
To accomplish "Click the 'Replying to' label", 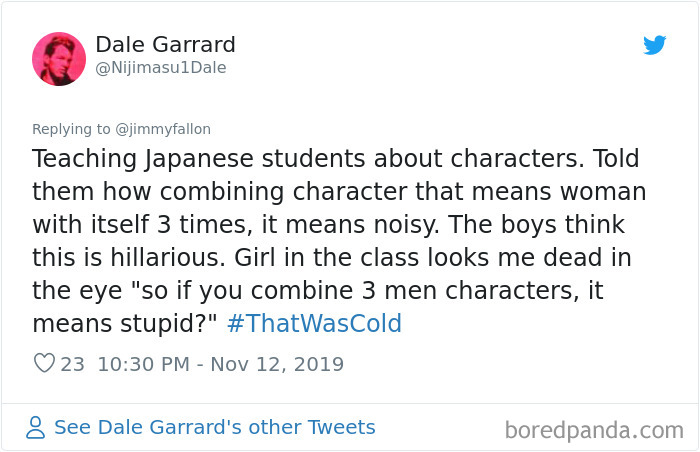I will click(x=71, y=129).
